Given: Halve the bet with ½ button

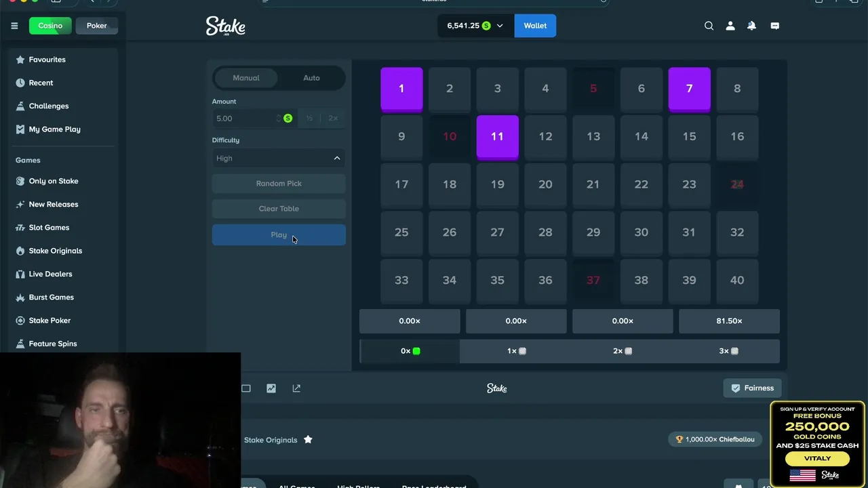Looking at the screenshot, I should 309,118.
